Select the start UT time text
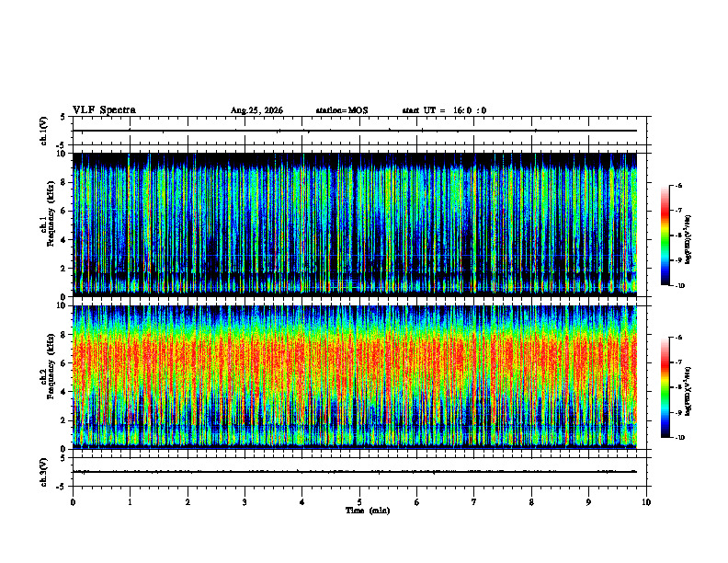Viewport: 728px width, 563px height. 444,110
